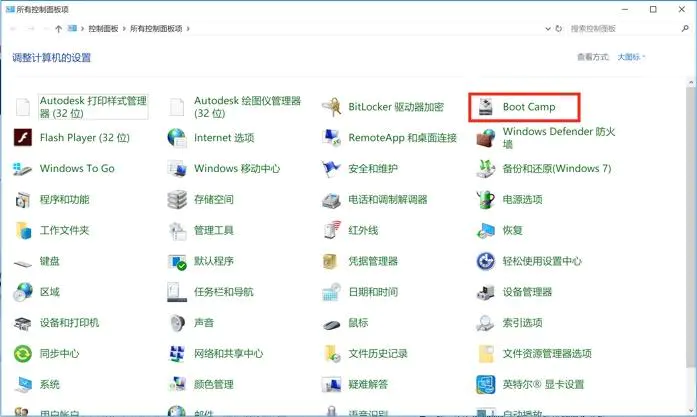Screen dimensions: 697x417
Task: Click the 轻松使用设置中心 text label
Action: coord(542,261)
